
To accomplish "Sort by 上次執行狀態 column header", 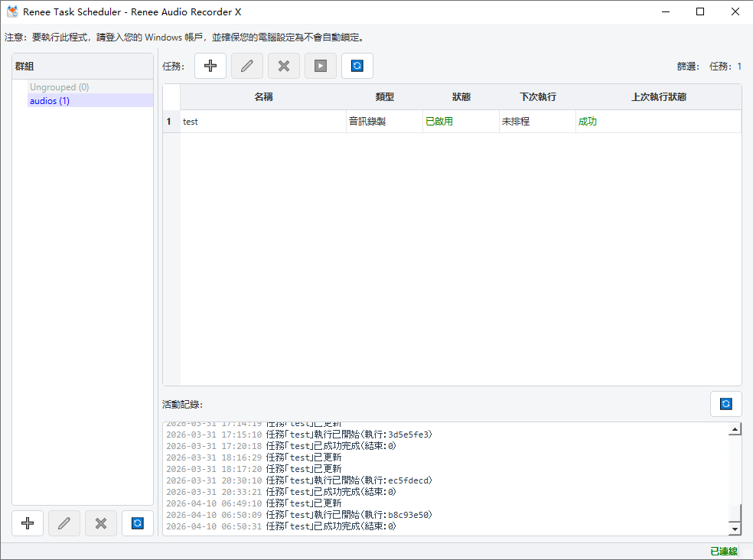I will [x=658, y=97].
